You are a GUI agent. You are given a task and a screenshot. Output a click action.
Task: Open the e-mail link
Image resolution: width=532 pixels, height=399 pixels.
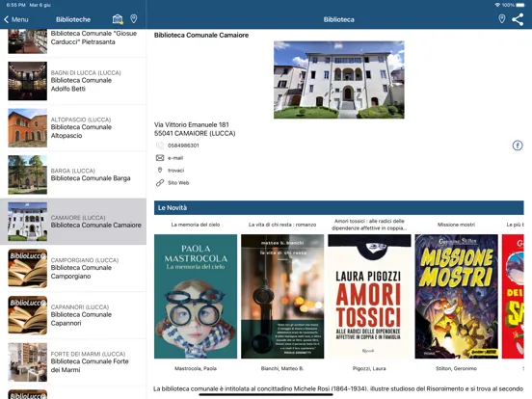[x=175, y=158]
